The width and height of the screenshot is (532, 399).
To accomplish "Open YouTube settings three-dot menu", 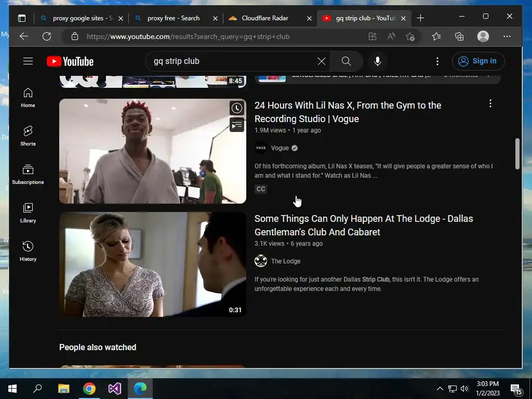I will pos(437,61).
